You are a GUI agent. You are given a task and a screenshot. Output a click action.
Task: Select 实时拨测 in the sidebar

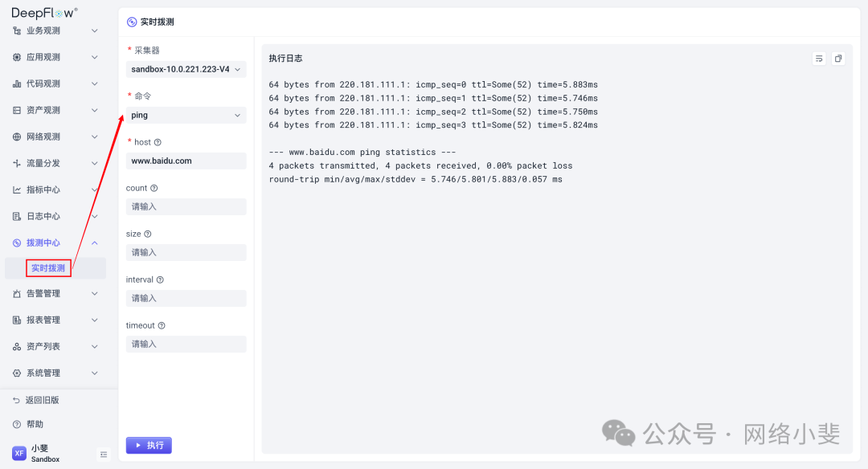pyautogui.click(x=48, y=268)
